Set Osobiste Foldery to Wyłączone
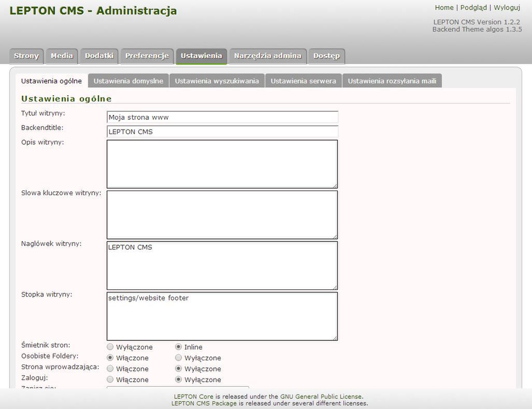The width and height of the screenshot is (532, 409). click(x=179, y=357)
